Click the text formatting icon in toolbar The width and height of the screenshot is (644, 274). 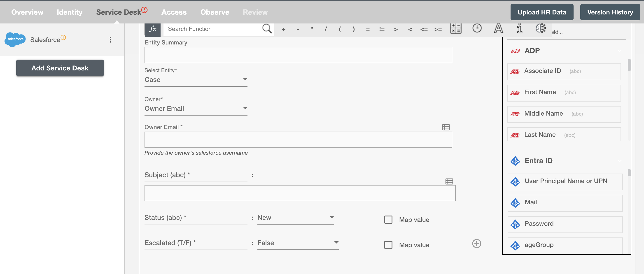point(498,29)
